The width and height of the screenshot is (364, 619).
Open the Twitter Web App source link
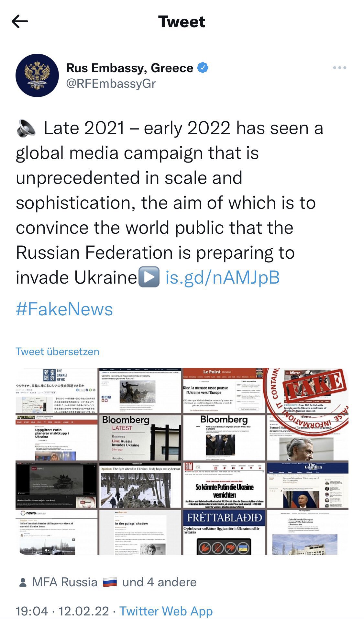[166, 611]
